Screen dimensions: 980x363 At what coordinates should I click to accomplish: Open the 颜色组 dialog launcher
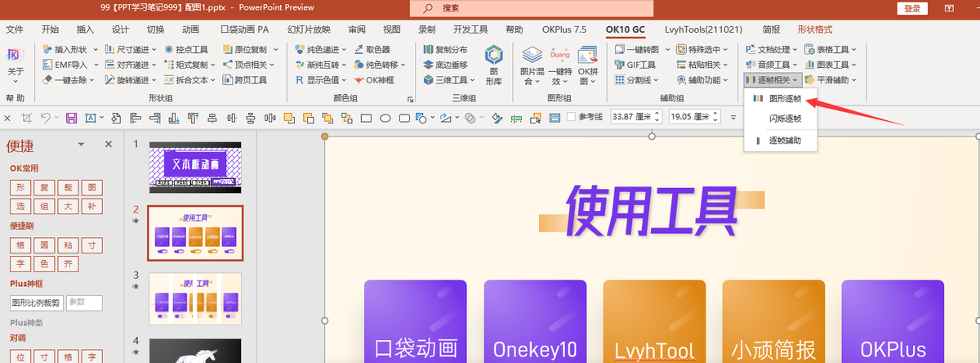point(409,98)
